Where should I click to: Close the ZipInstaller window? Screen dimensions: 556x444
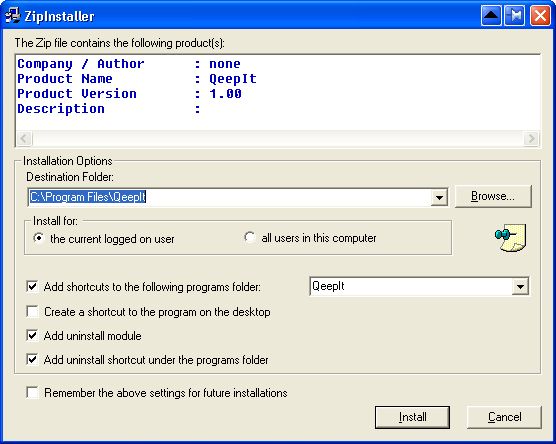[x=540, y=16]
